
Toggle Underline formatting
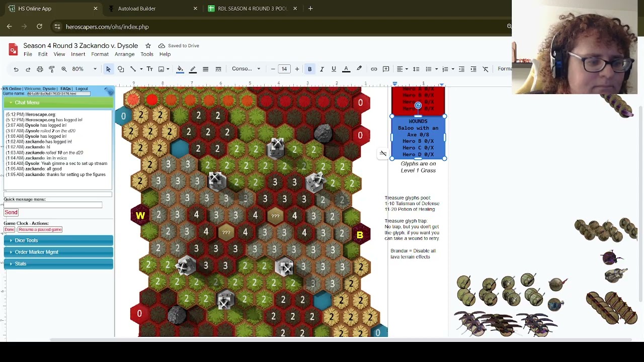coord(334,69)
